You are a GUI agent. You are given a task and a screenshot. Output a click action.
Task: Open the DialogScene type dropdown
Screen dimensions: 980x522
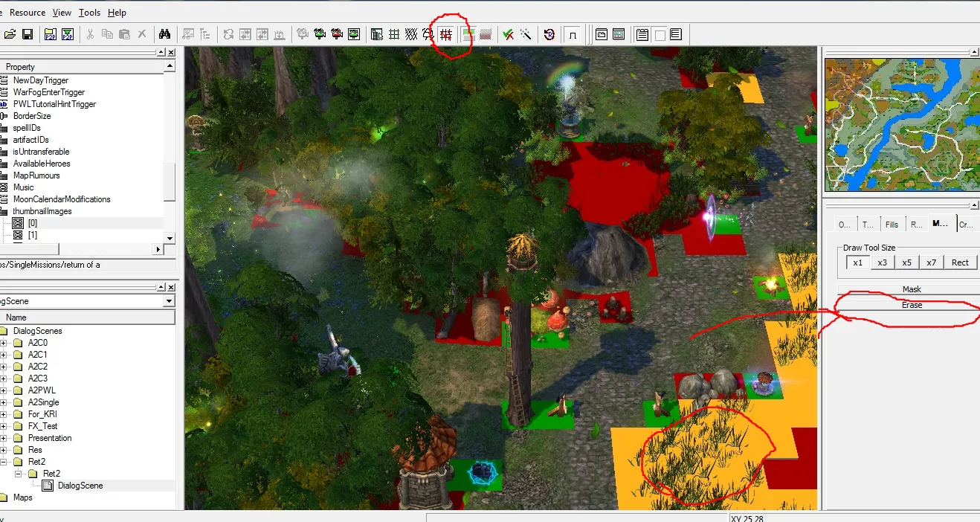point(170,301)
